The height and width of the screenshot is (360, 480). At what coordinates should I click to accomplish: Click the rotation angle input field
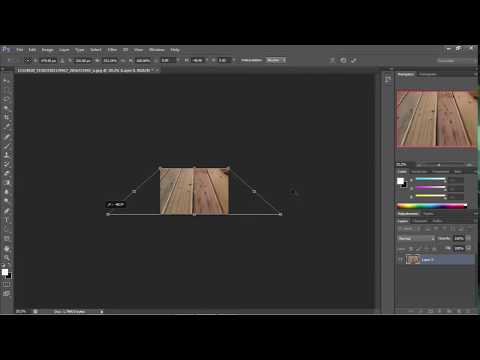(x=168, y=60)
